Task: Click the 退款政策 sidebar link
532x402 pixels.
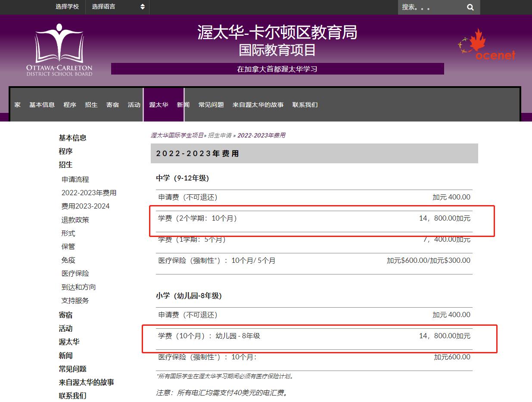Action: click(x=75, y=220)
